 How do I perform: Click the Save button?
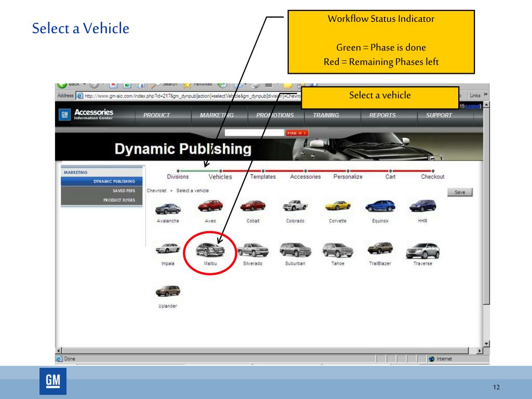click(x=460, y=192)
